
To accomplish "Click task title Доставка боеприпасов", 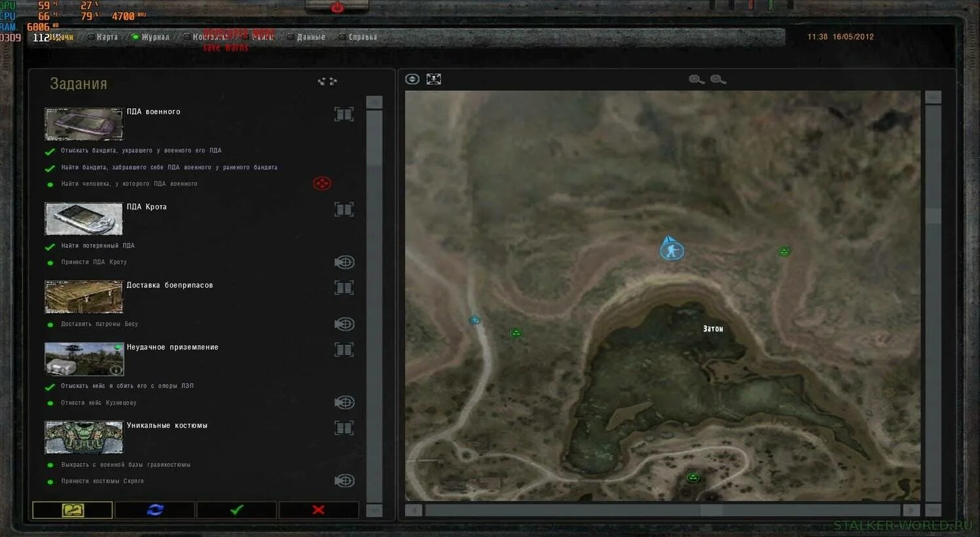I will (x=170, y=285).
